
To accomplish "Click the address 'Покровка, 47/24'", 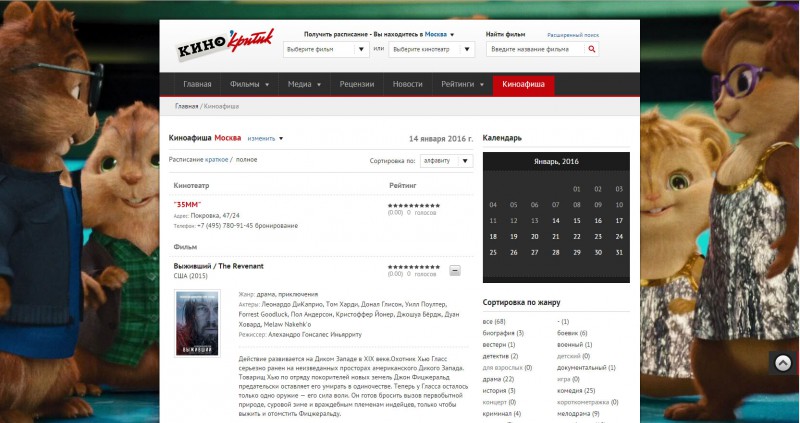I will [215, 216].
